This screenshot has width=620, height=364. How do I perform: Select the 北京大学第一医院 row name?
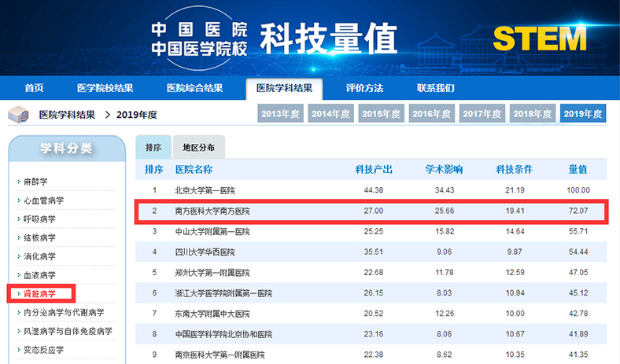pyautogui.click(x=205, y=190)
